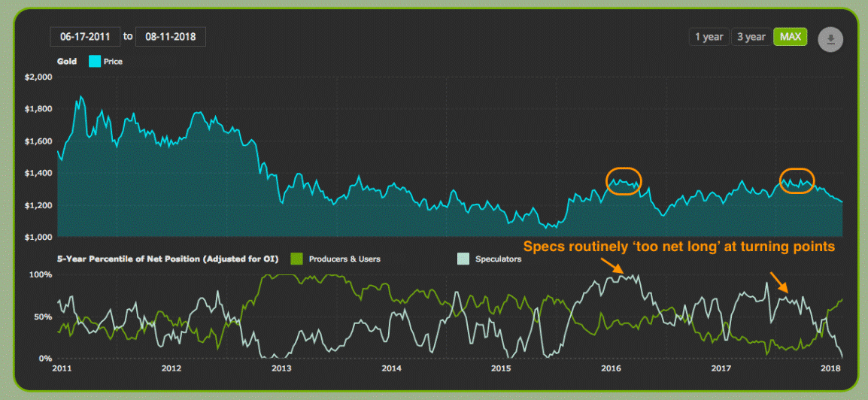Click the 5-Year Percentile of Net Position title
The image size is (868, 400).
click(x=167, y=259)
